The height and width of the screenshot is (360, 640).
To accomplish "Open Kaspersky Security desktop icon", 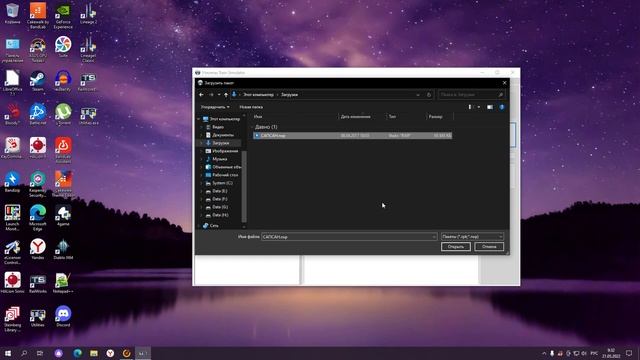I will [38, 184].
